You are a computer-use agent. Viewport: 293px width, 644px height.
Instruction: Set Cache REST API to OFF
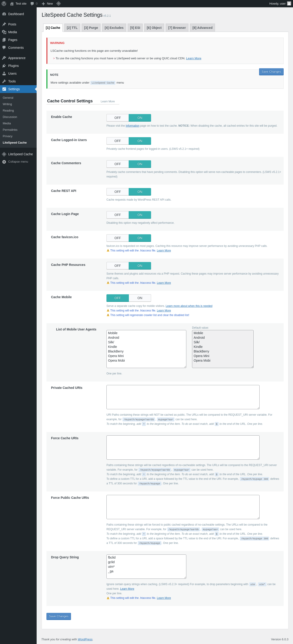tap(117, 192)
